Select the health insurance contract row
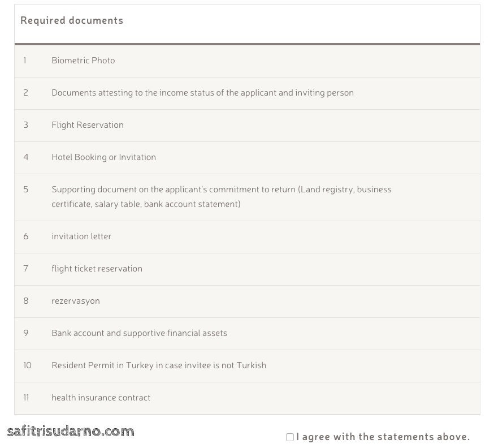 (101, 398)
